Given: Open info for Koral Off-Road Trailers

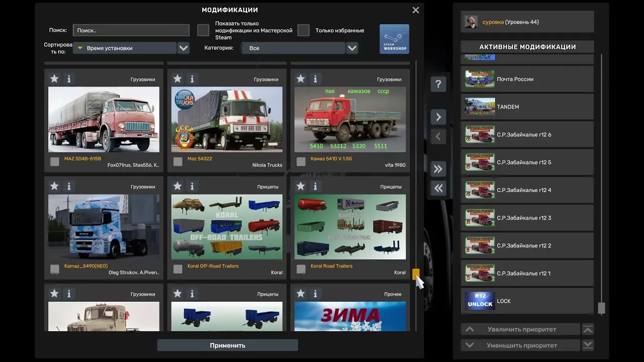Looking at the screenshot, I should [x=192, y=187].
